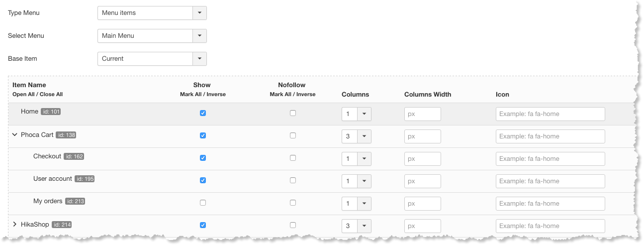Uncheck Show checkbox for Home

(203, 113)
